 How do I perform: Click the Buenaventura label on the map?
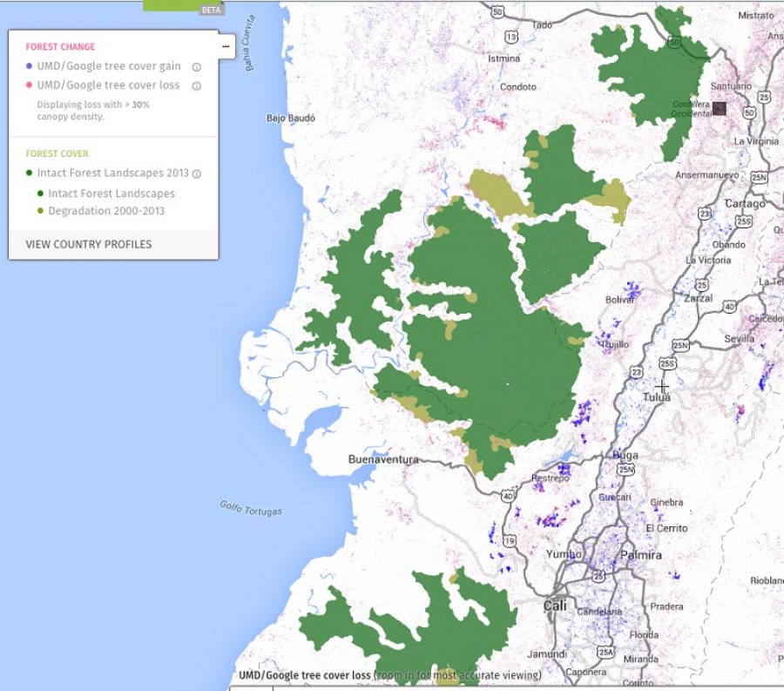point(383,459)
